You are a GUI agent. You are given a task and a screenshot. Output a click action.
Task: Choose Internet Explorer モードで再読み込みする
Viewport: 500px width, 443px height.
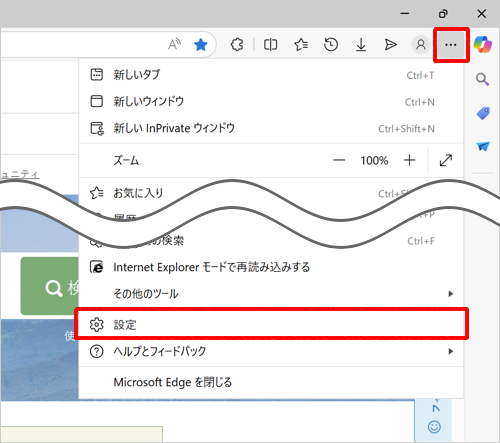[x=271, y=267]
